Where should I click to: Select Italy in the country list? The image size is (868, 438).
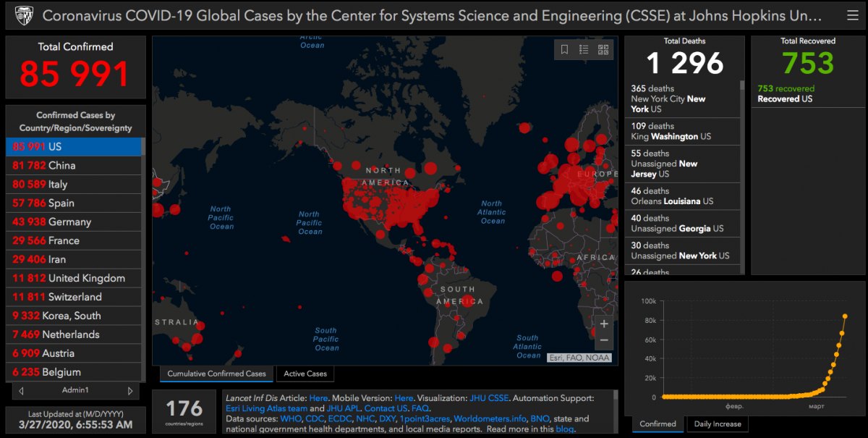73,184
